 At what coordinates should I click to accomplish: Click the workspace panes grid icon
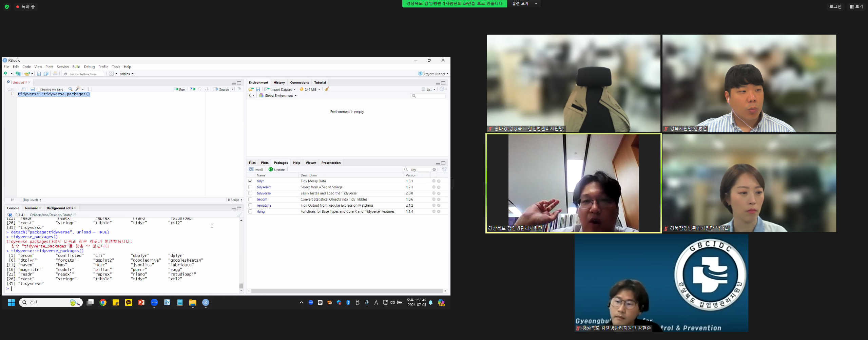click(x=111, y=74)
